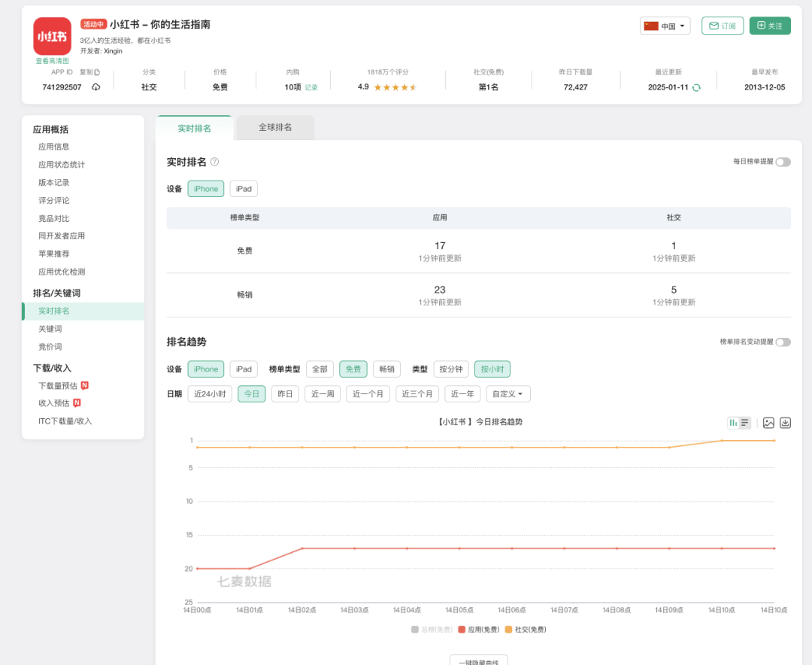Select 实时排名 in sidebar
812x665 pixels.
tap(83, 311)
